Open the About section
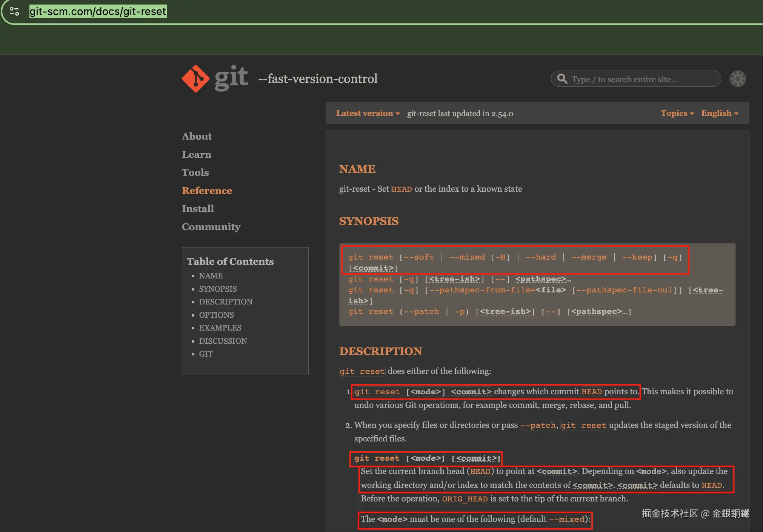The width and height of the screenshot is (763, 532). tap(197, 136)
